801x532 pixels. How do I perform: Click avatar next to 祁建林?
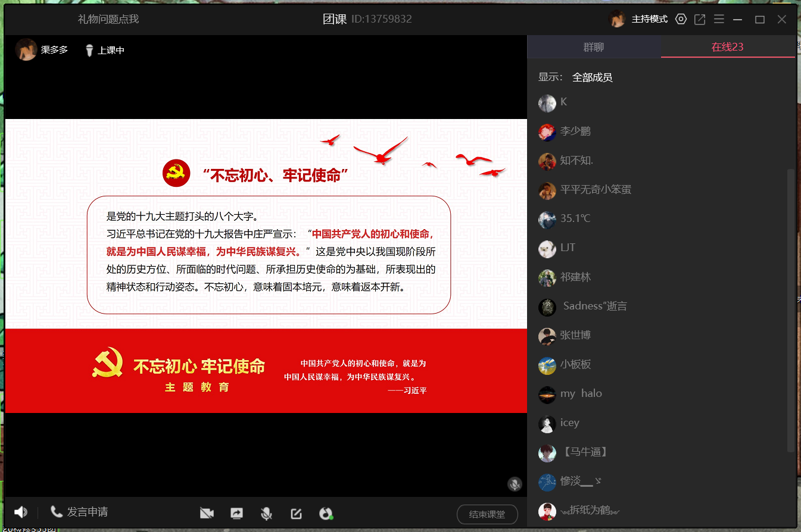coord(547,278)
